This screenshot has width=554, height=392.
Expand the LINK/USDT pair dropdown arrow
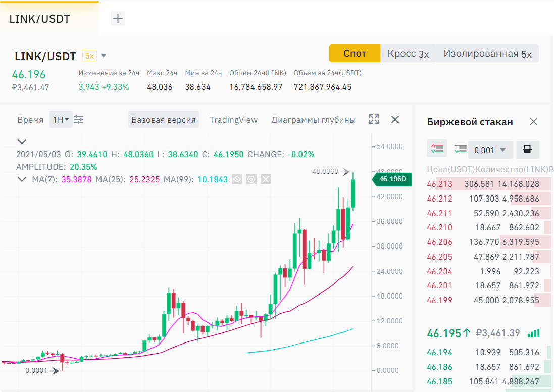tap(104, 56)
